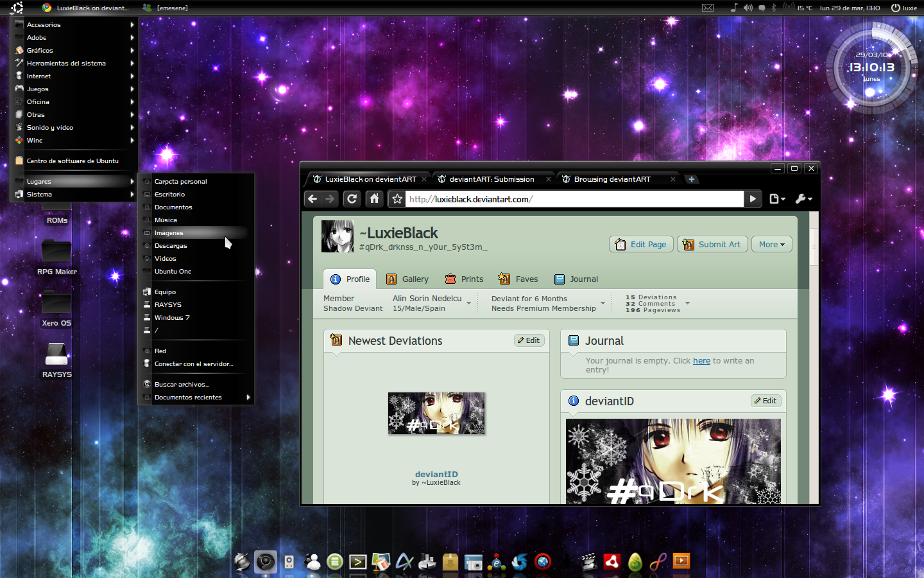
Task: Click the red Adobe icon in the dock
Action: point(612,562)
